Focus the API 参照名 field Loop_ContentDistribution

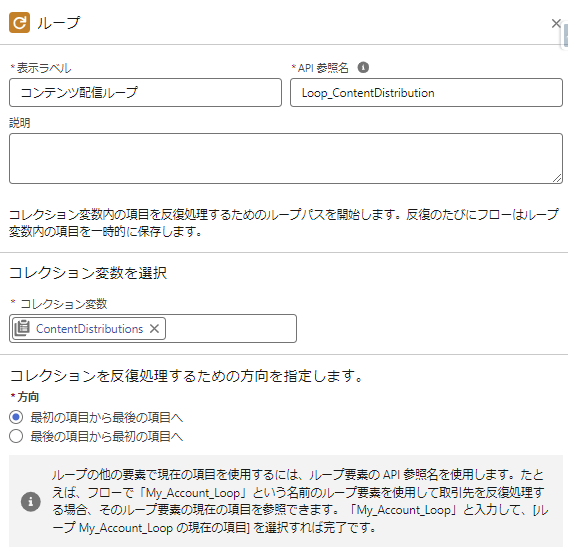click(426, 92)
